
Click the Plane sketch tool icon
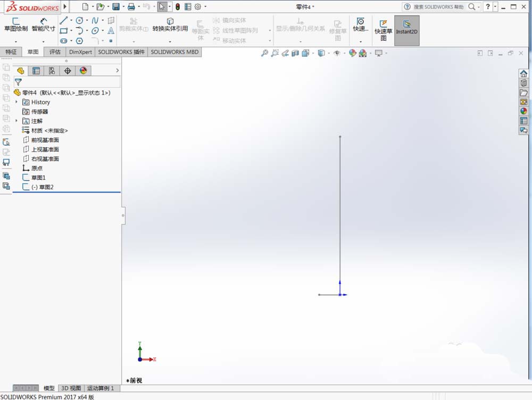pyautogui.click(x=111, y=20)
